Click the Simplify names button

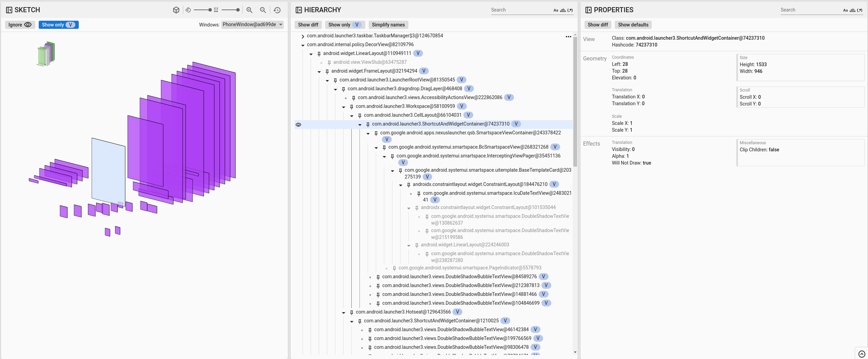tap(388, 24)
